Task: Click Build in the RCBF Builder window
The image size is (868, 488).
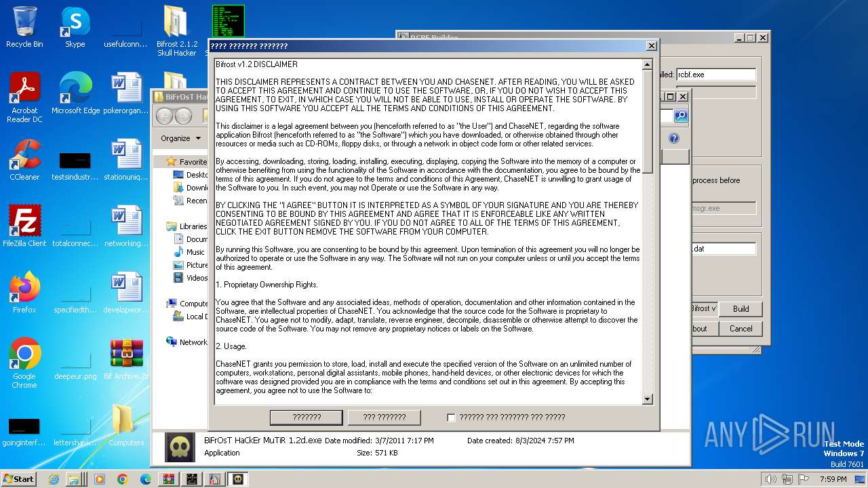Action: 741,309
